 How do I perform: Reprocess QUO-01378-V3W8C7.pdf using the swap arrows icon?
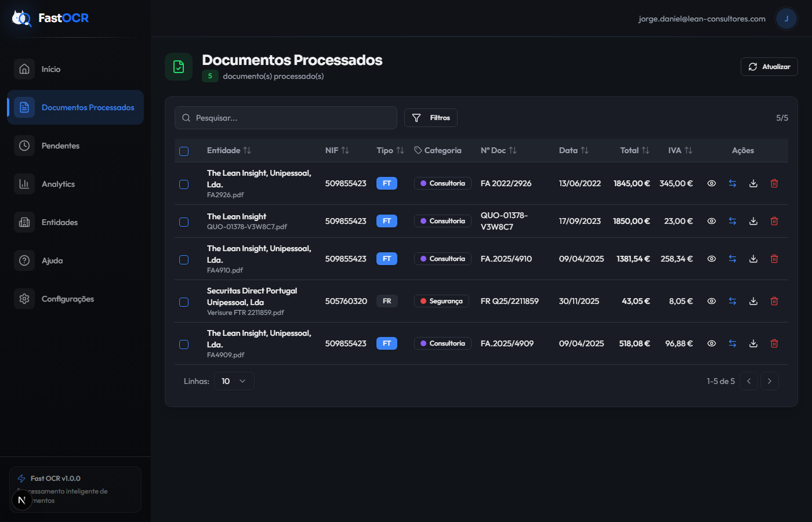(x=733, y=221)
